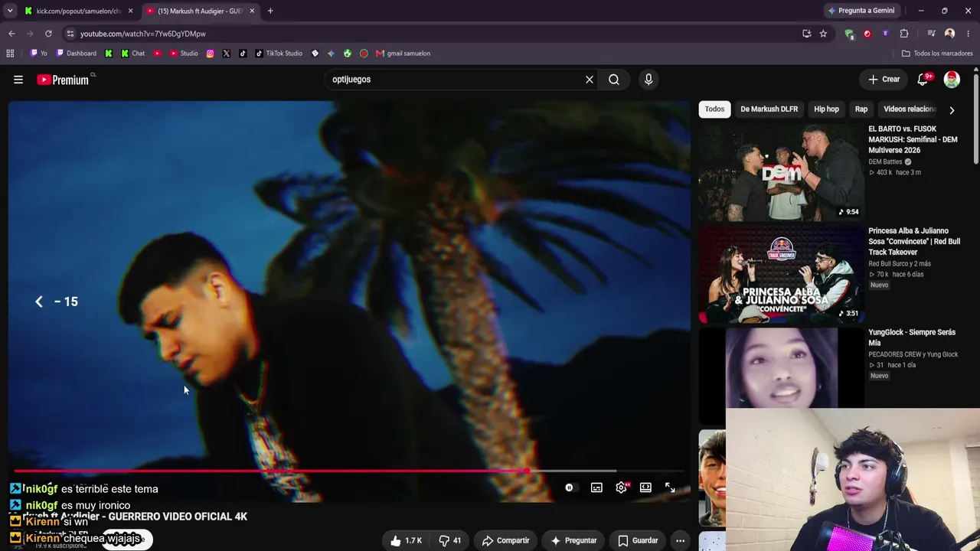Image resolution: width=980 pixels, height=551 pixels.
Task: Click the magnifier search button
Action: point(614,80)
